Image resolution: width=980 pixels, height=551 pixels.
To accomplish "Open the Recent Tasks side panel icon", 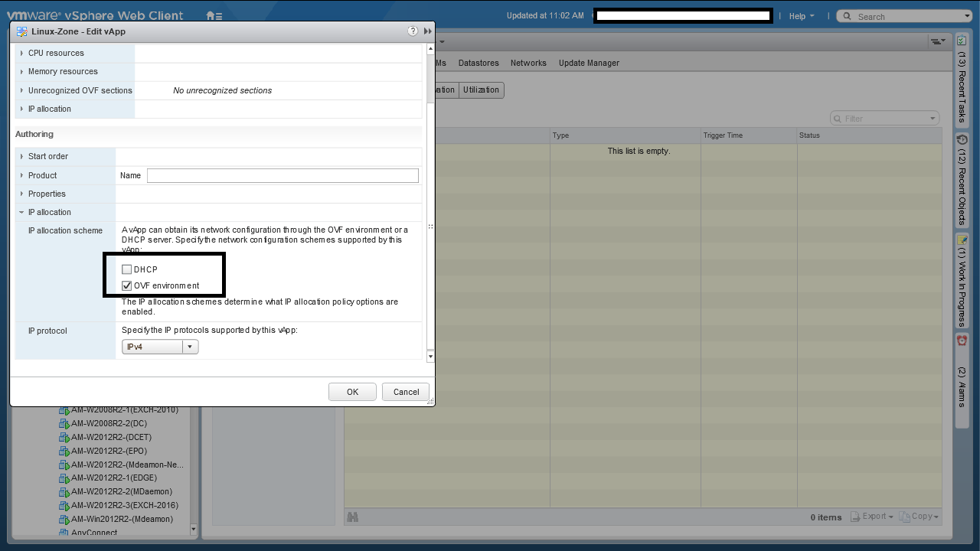I will tap(962, 41).
